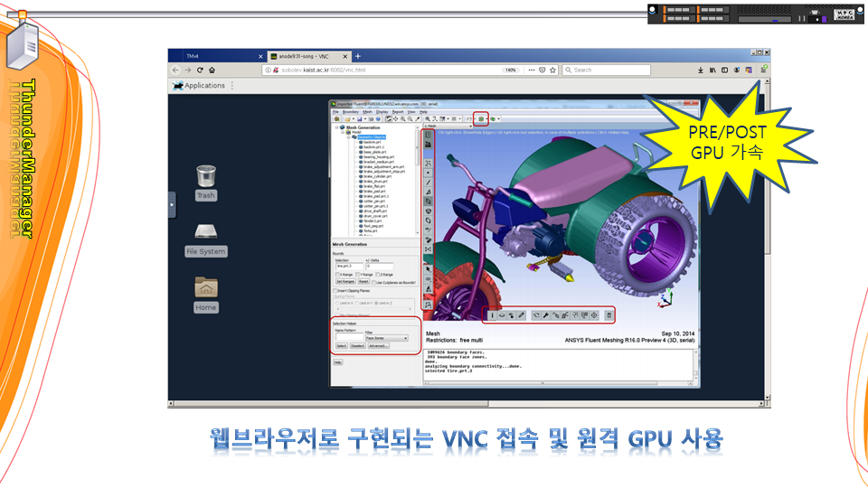This screenshot has height=488, width=868.
Task: Click the Reset button in Bounds
Action: (363, 282)
